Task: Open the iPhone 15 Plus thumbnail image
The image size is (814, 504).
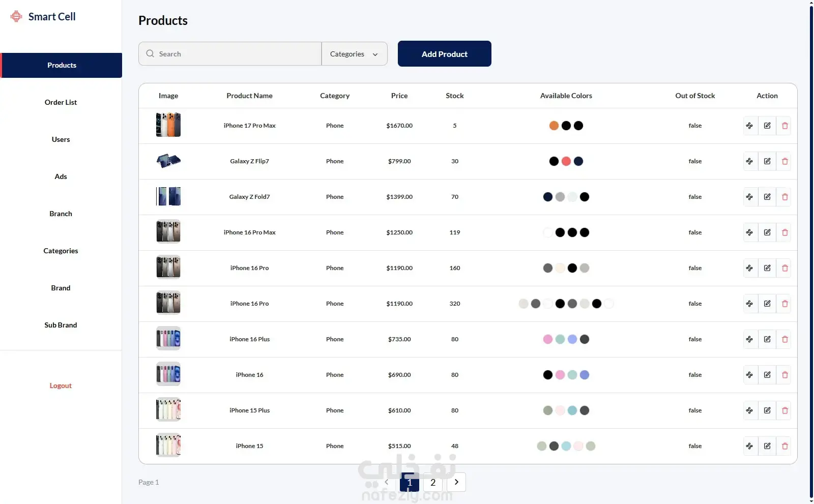Action: pos(168,410)
